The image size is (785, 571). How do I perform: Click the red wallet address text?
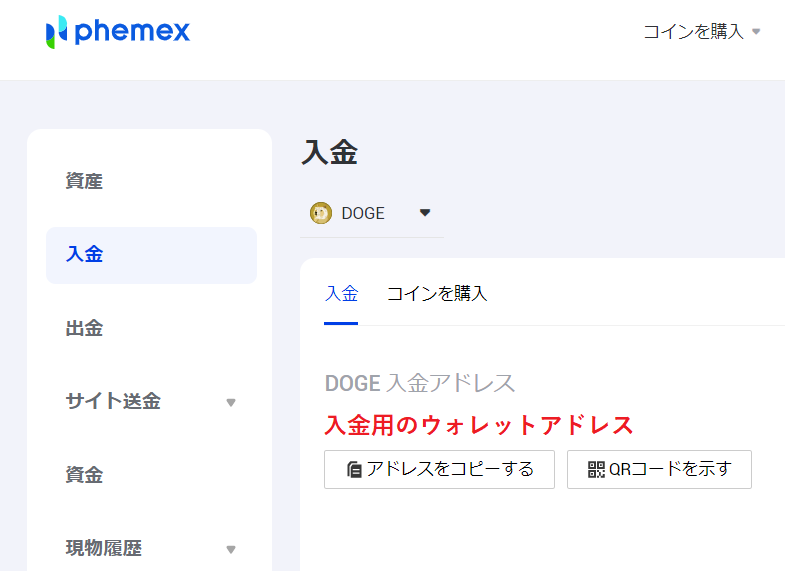pyautogui.click(x=479, y=425)
